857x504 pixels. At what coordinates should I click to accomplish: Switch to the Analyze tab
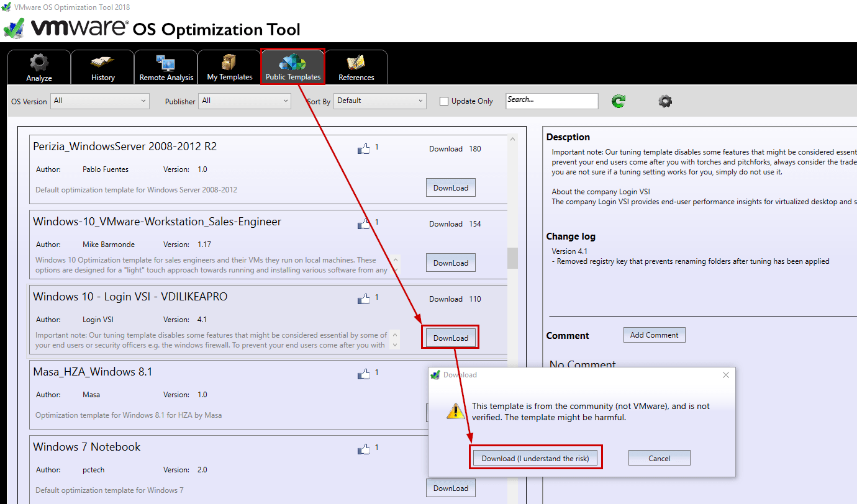(x=39, y=67)
